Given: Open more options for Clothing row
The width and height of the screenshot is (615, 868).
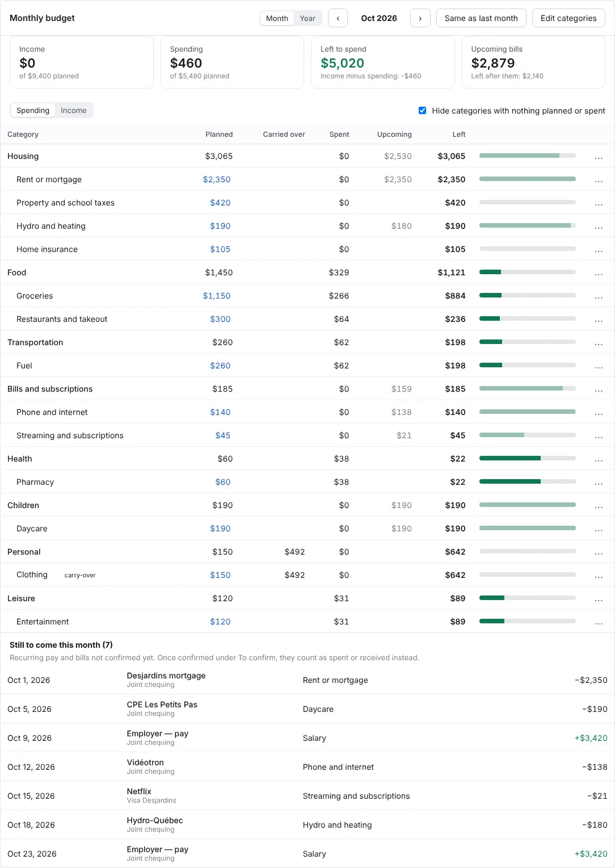Looking at the screenshot, I should (x=599, y=576).
